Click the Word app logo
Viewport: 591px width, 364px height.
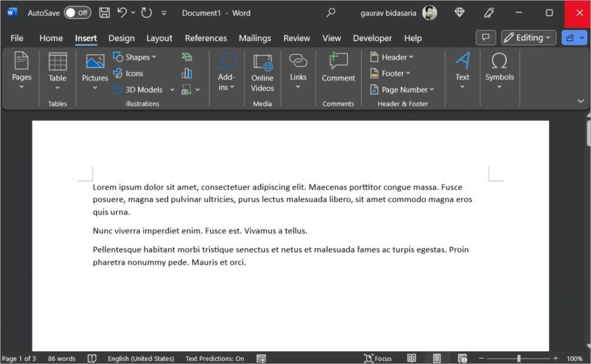pyautogui.click(x=12, y=13)
